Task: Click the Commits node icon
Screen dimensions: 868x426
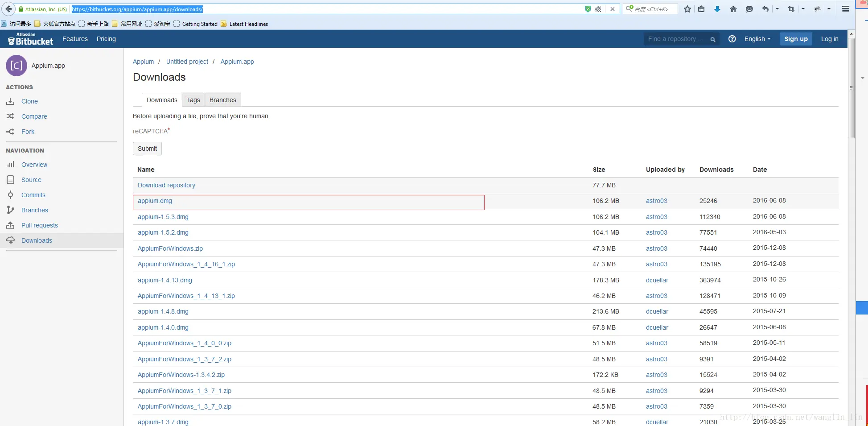Action: click(10, 195)
